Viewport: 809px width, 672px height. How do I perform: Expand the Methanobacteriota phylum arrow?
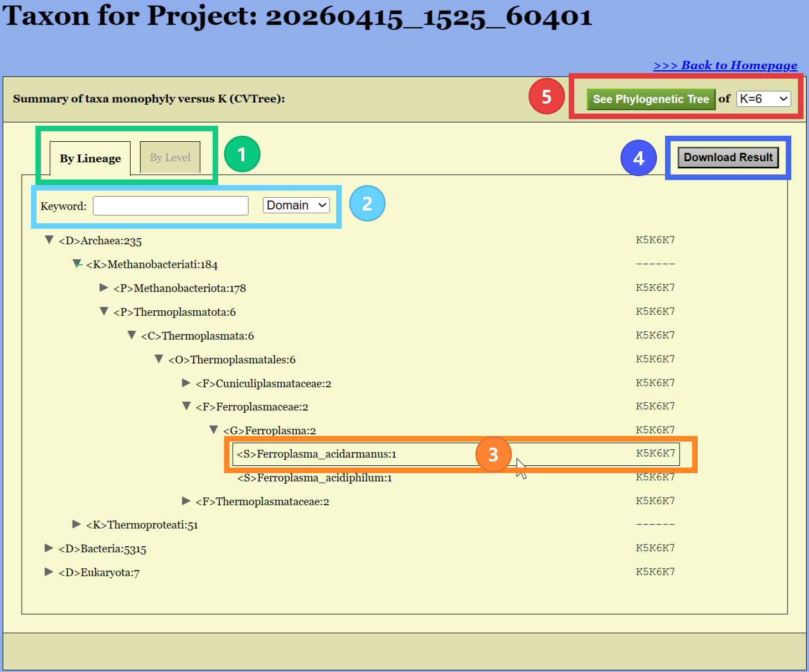[104, 288]
